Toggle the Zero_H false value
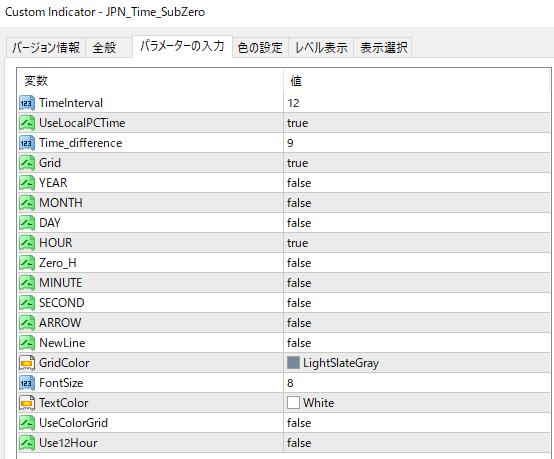This screenshot has width=554, height=459. [417, 263]
